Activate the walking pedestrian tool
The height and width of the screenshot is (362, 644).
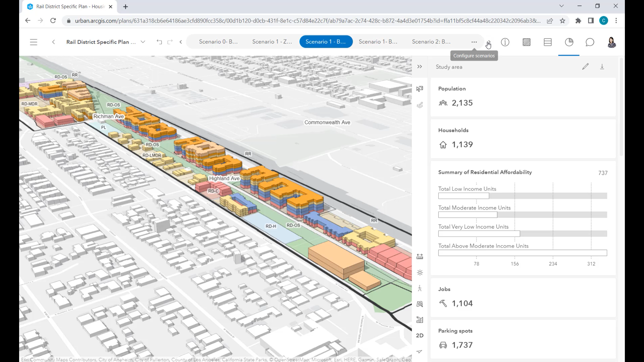click(420, 288)
